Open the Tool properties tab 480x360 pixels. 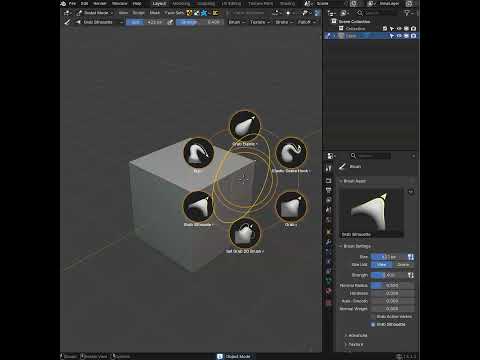tap(329, 168)
